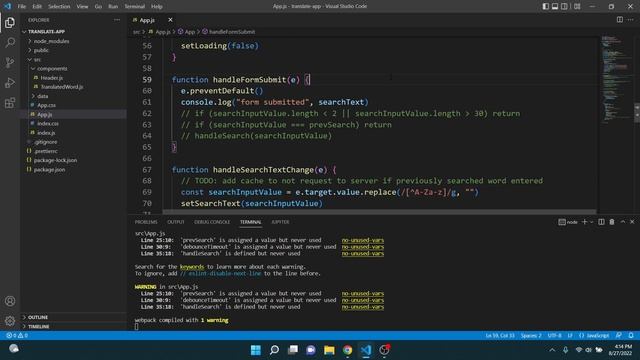Switch to the DEBUG CONSOLE tab

(x=212, y=222)
